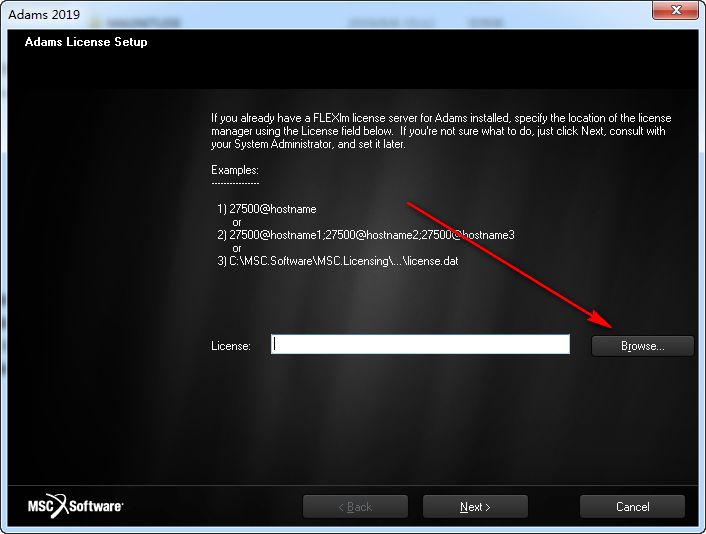Cancel the Adams installation
Screen dimensions: 706x534
point(632,507)
